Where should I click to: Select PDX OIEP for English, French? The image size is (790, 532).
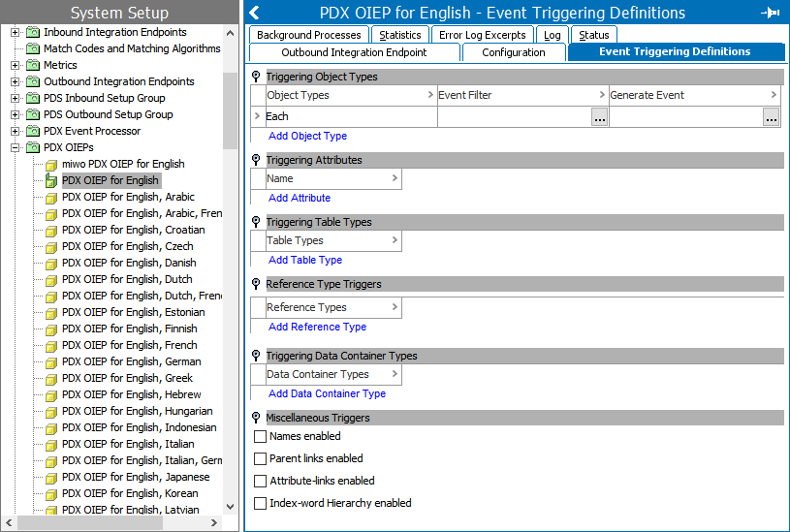[x=130, y=345]
